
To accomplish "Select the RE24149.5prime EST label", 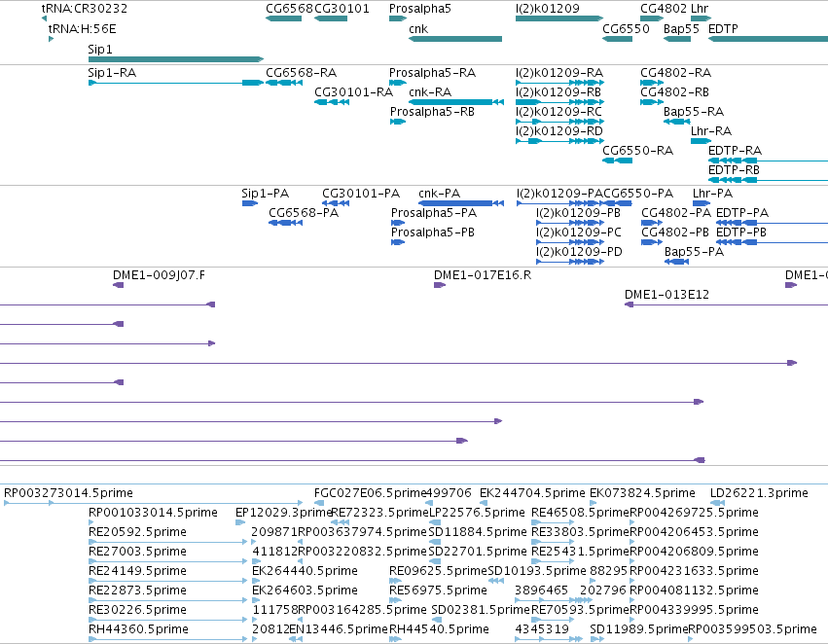I will pos(137,572).
